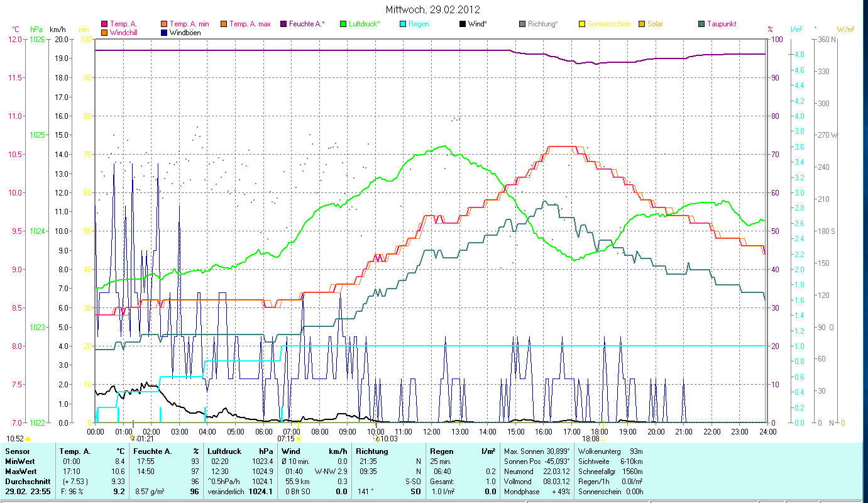Screen dimensions: 868x503
Task: Click the Windchill legend label
Action: pos(124,33)
